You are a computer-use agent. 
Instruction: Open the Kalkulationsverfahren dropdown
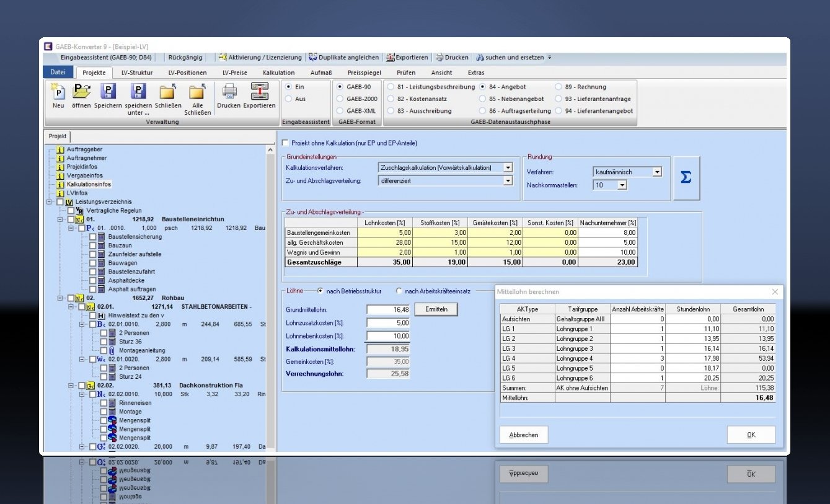[508, 167]
